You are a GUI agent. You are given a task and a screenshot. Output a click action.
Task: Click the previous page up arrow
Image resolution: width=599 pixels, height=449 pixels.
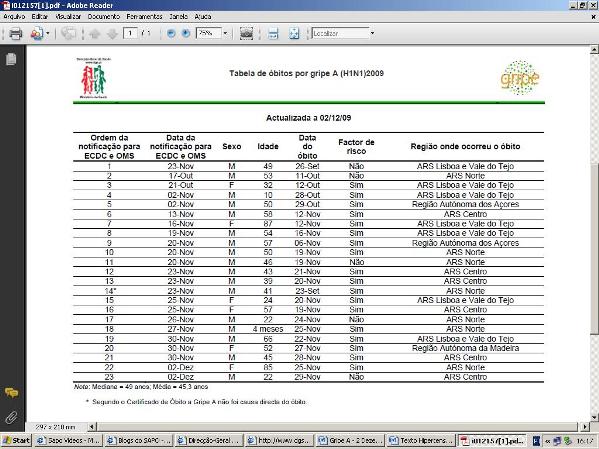click(94, 34)
